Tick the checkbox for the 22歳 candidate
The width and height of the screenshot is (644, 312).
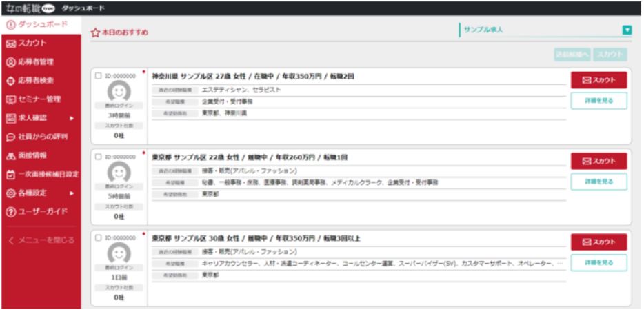click(x=98, y=157)
